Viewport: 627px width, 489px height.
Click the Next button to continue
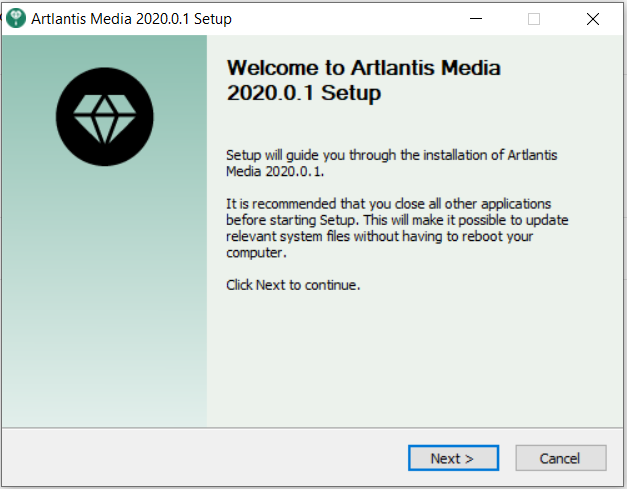(x=453, y=458)
